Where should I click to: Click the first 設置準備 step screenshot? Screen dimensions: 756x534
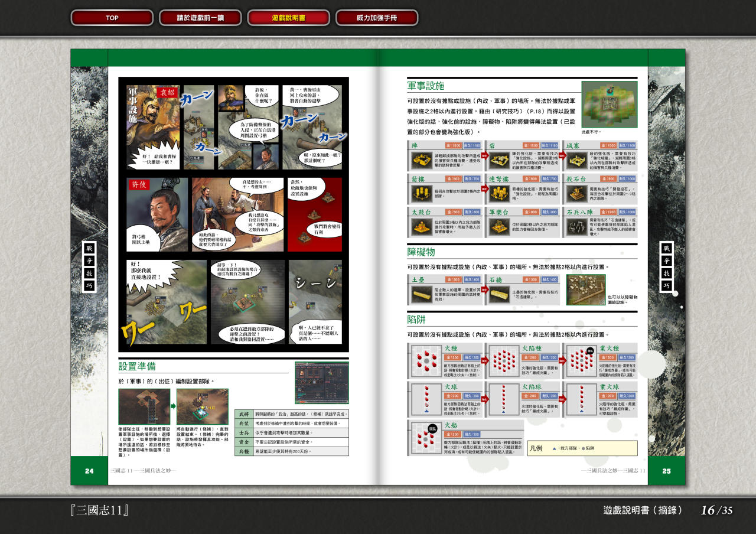[x=144, y=406]
